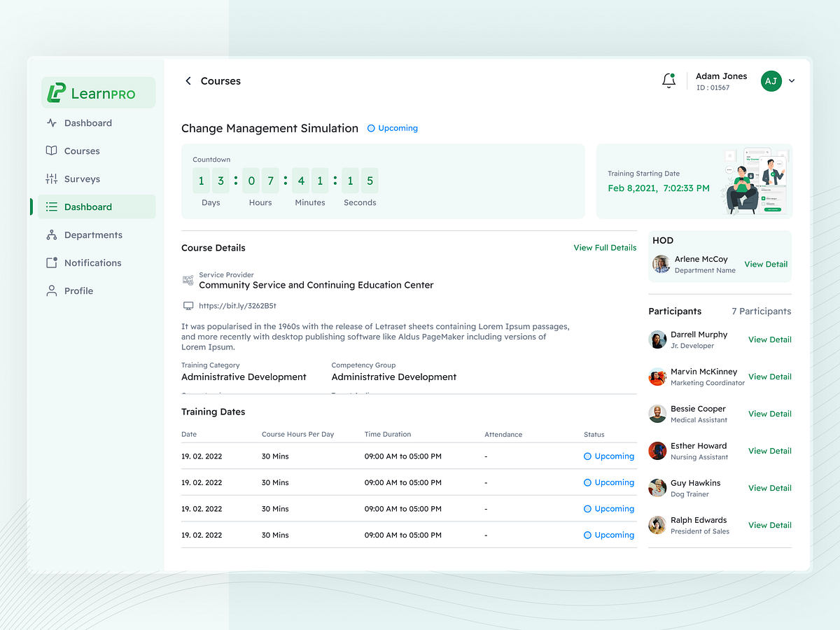Select the monitor icon beside the bit.ly link

[x=188, y=305]
